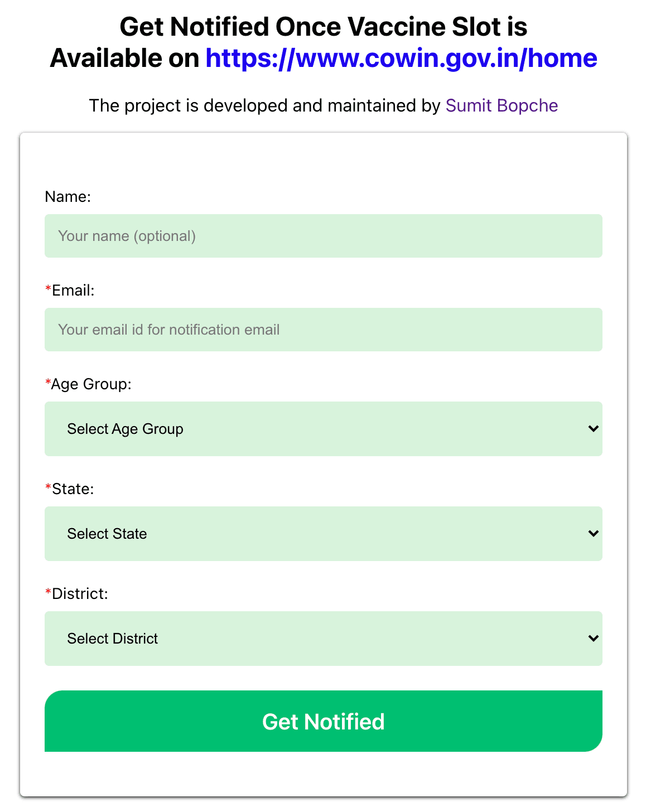
Task: Focus the Email input field
Action: pos(324,330)
